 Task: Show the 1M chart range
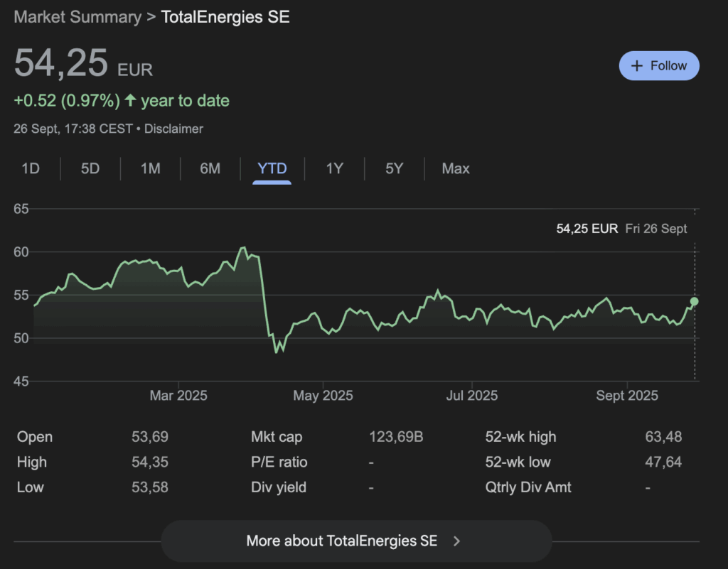151,168
